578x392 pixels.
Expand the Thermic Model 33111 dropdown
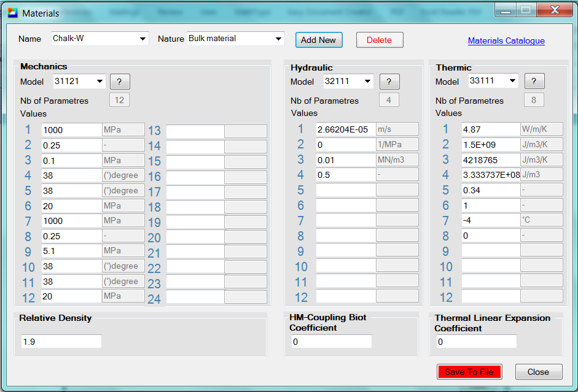coord(512,82)
